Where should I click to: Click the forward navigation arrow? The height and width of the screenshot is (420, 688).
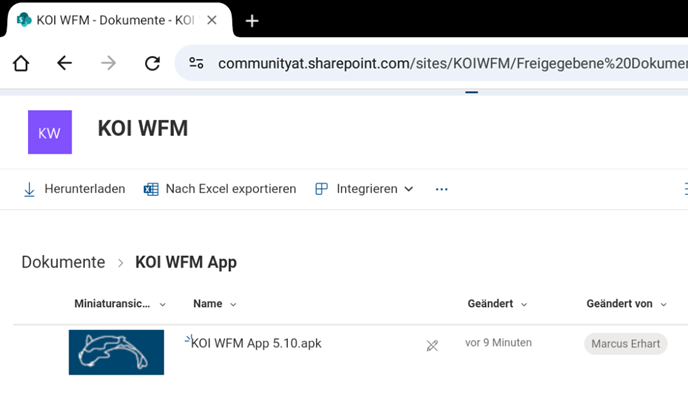coord(108,63)
